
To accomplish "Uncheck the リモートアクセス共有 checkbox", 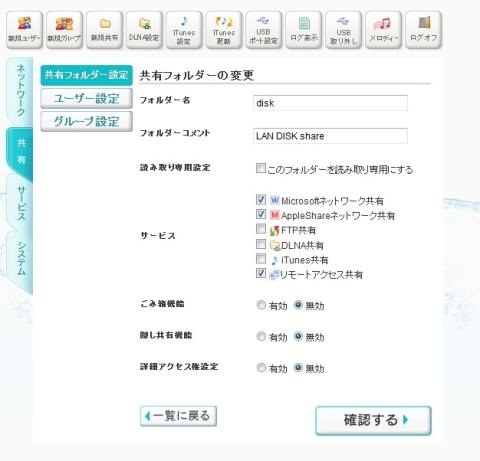I will (261, 273).
